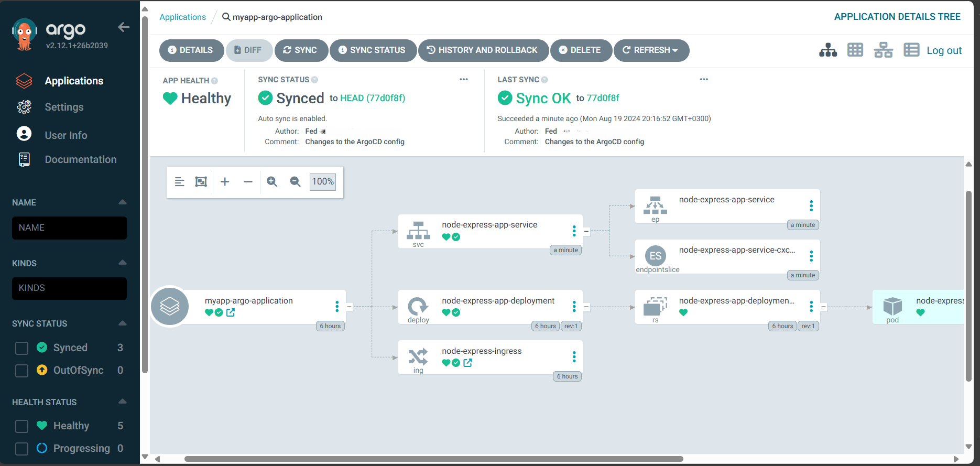980x466 pixels.
Task: Select the svc service icon
Action: click(x=418, y=231)
